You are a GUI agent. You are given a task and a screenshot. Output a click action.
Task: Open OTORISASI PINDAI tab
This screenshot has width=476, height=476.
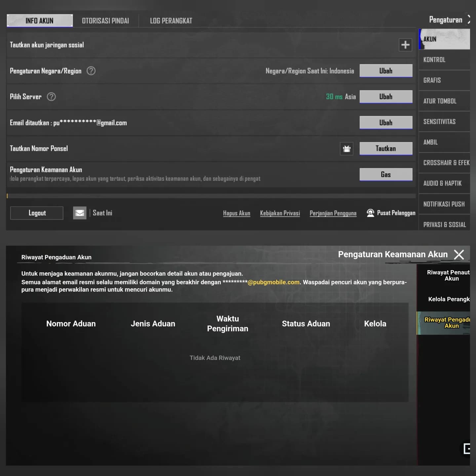pos(105,20)
